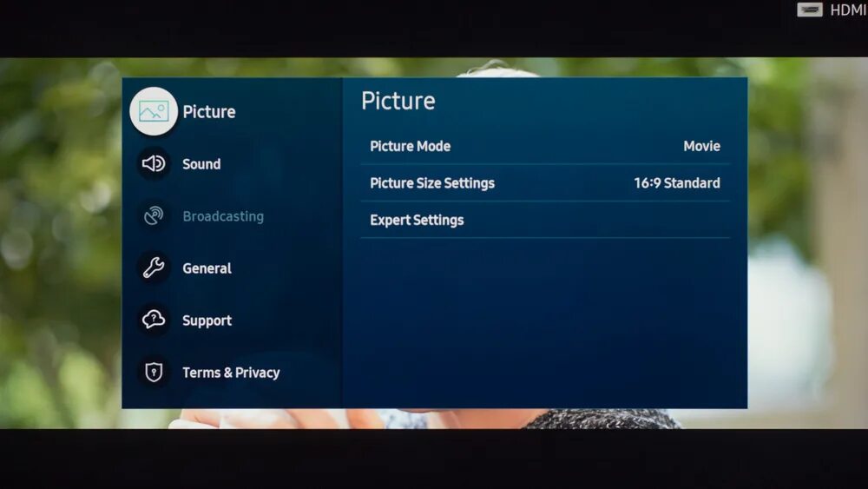Select the Broadcasting menu label
This screenshot has height=489, width=868.
[223, 216]
